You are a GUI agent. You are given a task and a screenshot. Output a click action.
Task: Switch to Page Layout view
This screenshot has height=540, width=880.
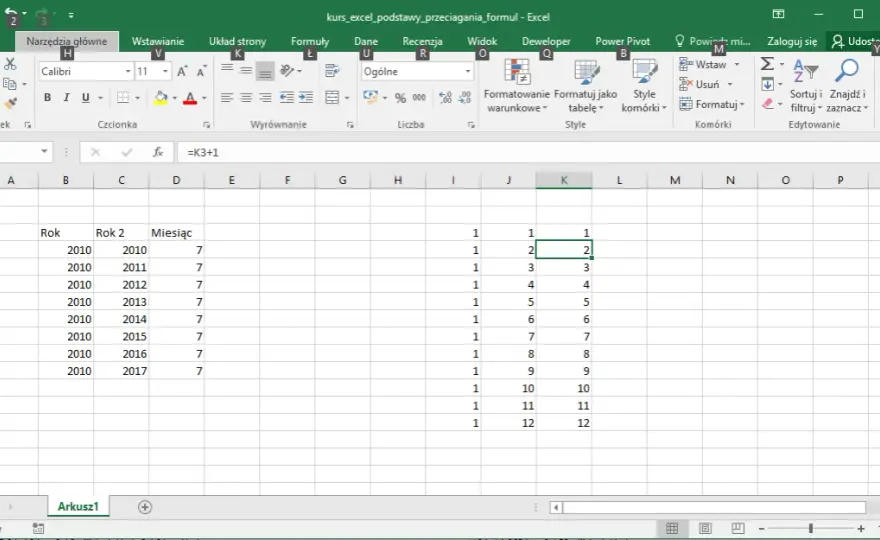tap(705, 528)
